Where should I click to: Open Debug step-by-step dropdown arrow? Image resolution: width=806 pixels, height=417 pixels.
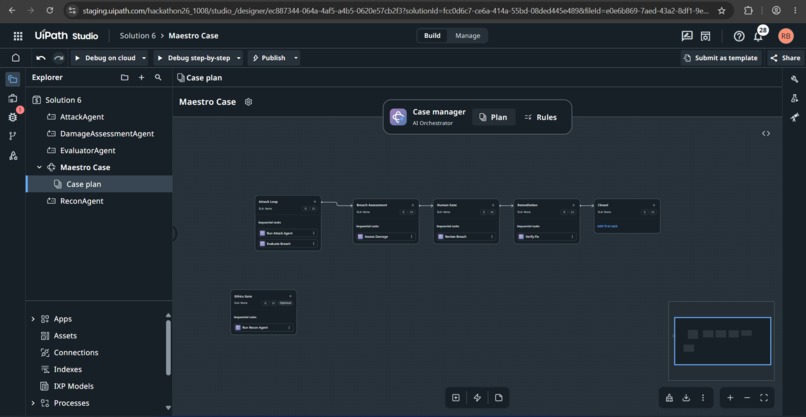coord(239,58)
